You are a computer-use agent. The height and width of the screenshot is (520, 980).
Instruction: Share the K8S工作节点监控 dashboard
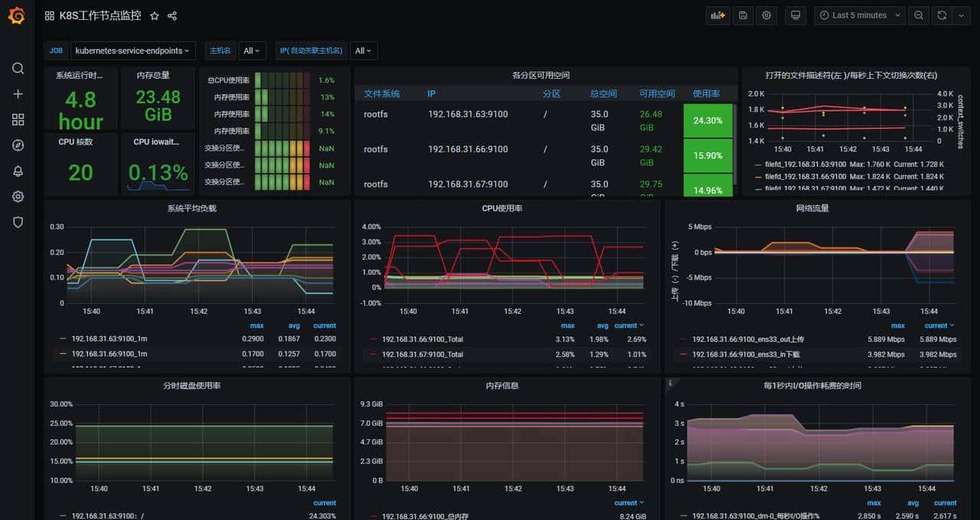click(171, 15)
